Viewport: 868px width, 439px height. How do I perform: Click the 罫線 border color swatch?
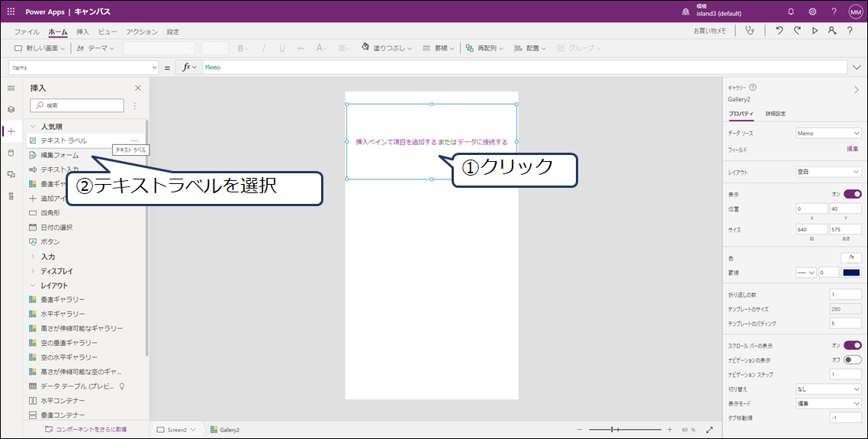tap(851, 272)
